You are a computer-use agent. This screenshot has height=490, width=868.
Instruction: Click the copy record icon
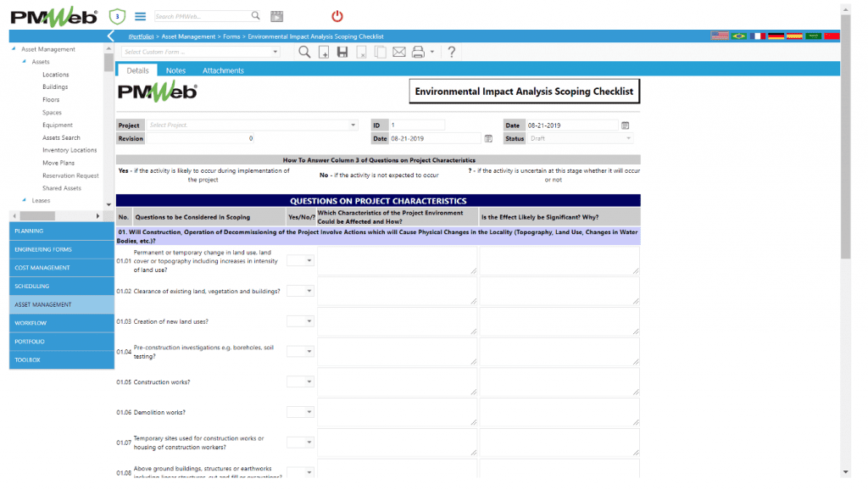tap(381, 52)
